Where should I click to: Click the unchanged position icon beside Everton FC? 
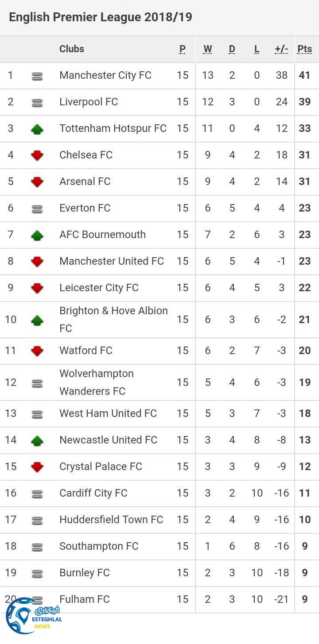[37, 209]
